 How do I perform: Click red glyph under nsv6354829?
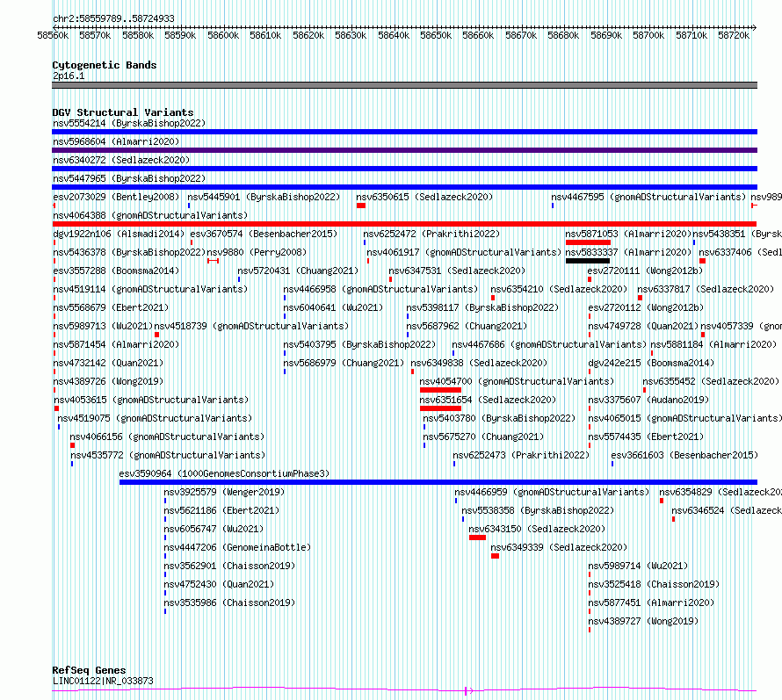[x=662, y=501]
